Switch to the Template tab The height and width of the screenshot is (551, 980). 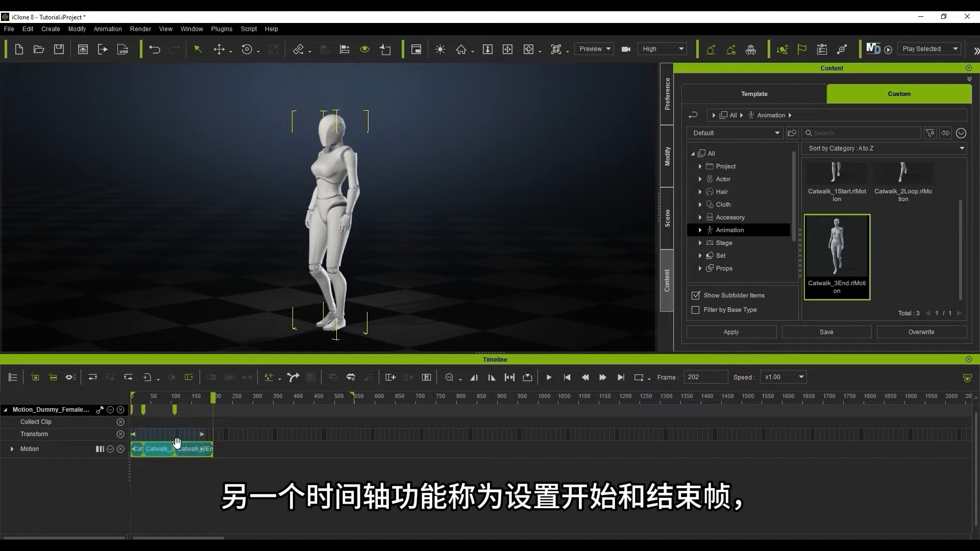tap(754, 94)
